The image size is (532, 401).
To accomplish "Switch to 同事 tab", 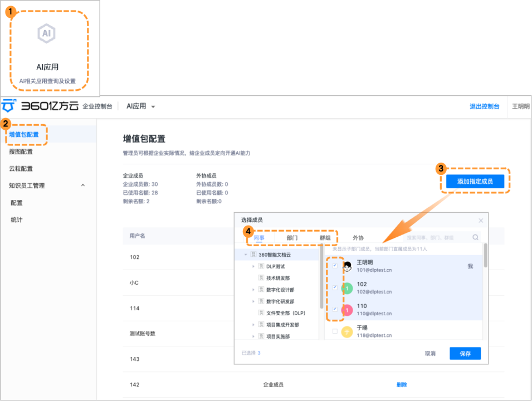I will 259,238.
